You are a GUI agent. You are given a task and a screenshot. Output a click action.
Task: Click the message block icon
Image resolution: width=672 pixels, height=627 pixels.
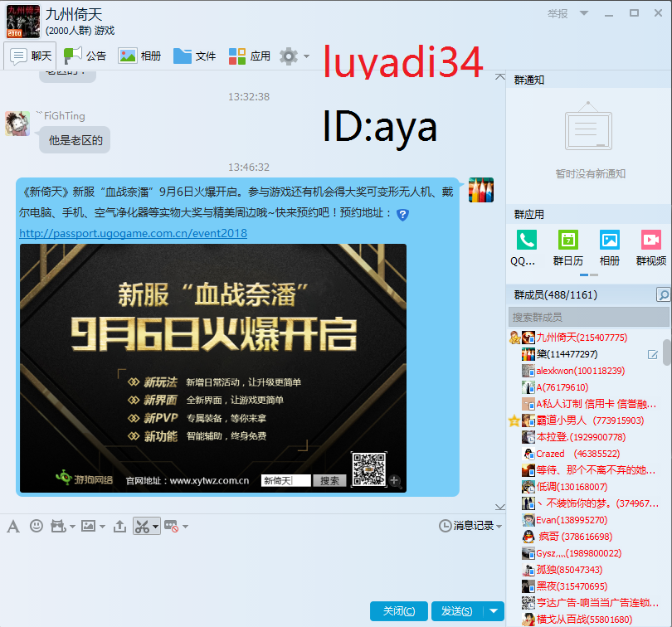172,526
